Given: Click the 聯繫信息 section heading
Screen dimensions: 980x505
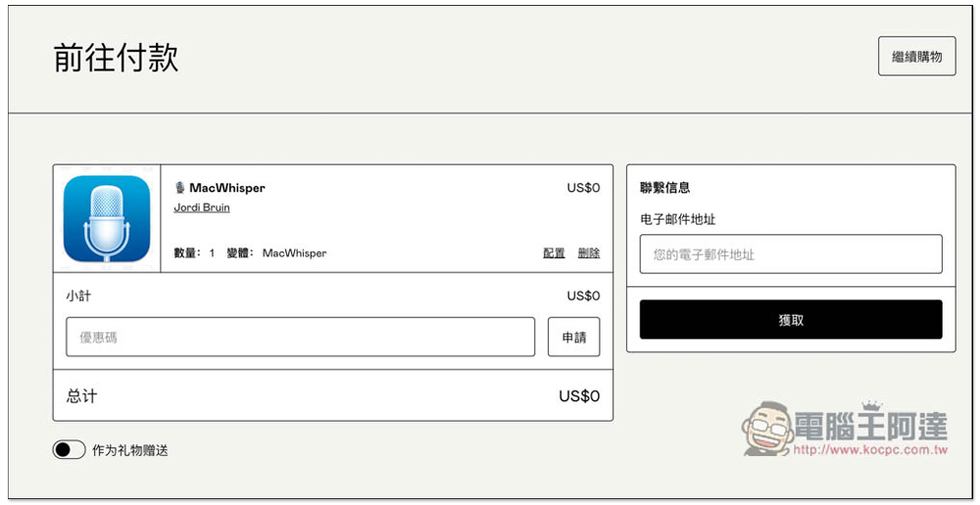Looking at the screenshot, I should tap(665, 187).
